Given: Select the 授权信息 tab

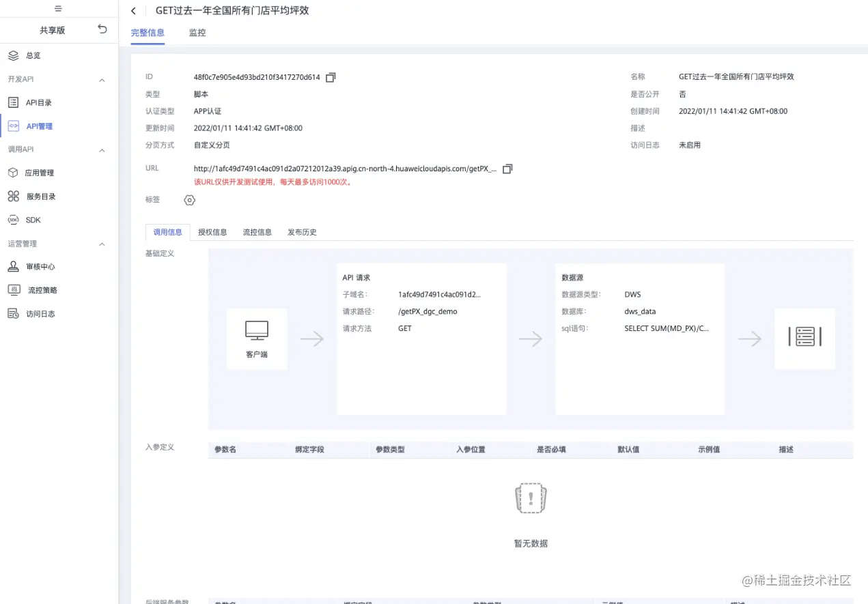Looking at the screenshot, I should coord(212,232).
